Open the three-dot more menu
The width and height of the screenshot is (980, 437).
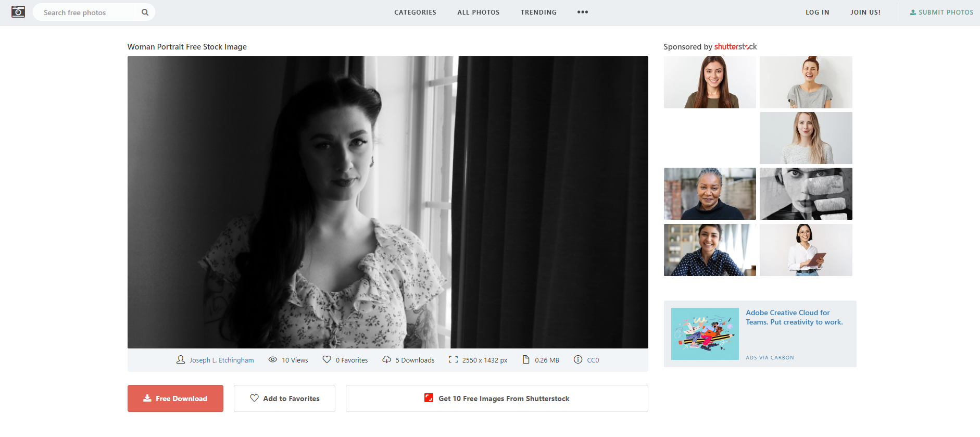(583, 12)
